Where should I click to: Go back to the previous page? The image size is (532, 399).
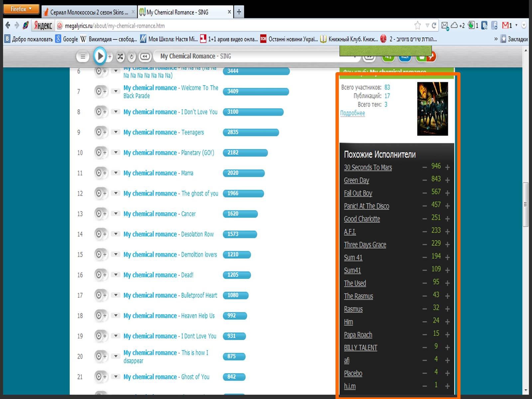[8, 25]
